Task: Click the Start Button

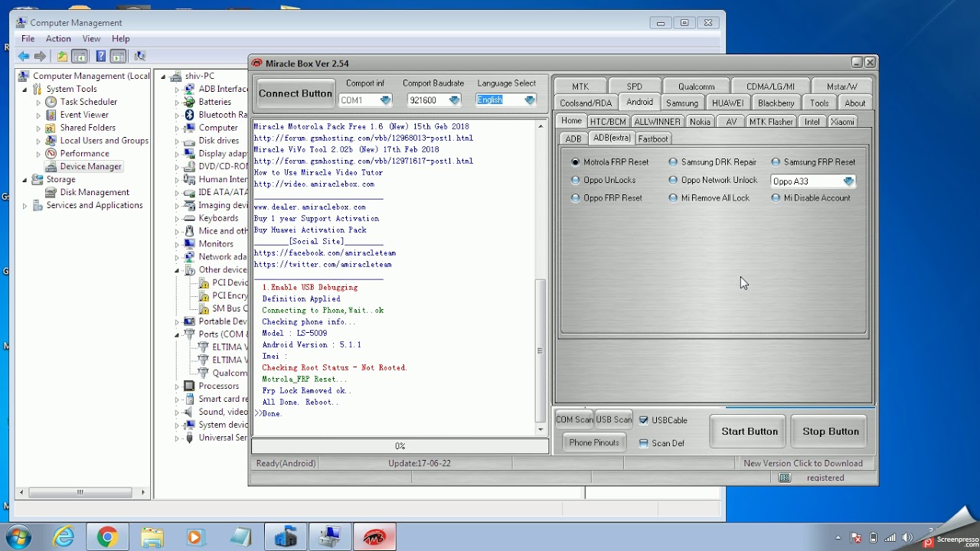Action: (749, 432)
